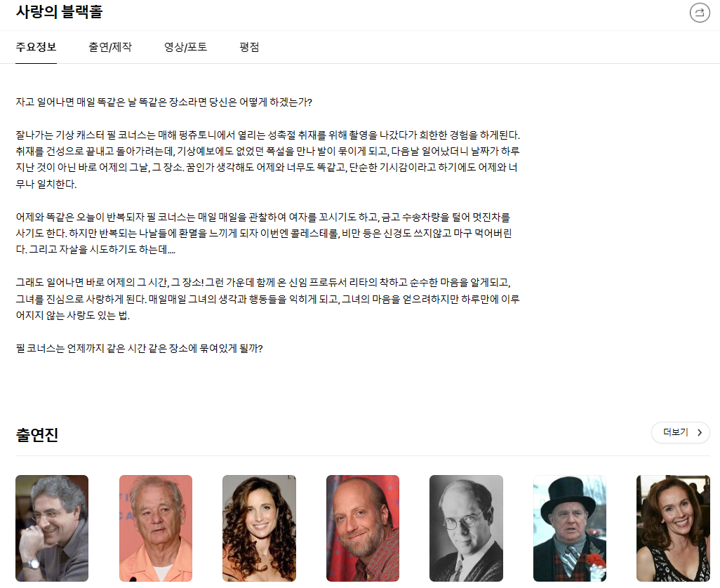
Task: Click the paragraph beginning 잘나가는 기상 캐스터
Action: [x=267, y=159]
